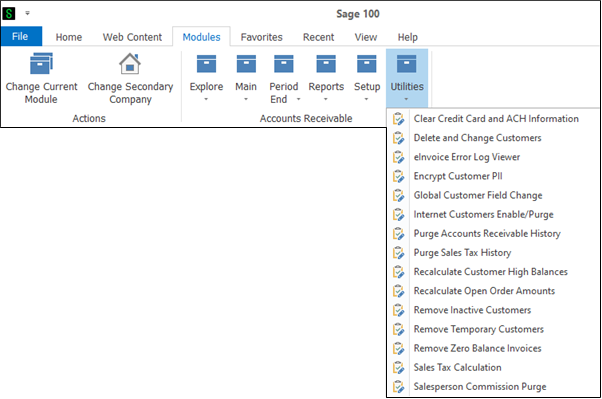This screenshot has height=399, width=602.
Task: Click icon beside Remove Zero Balance Invoices
Action: [x=399, y=349]
